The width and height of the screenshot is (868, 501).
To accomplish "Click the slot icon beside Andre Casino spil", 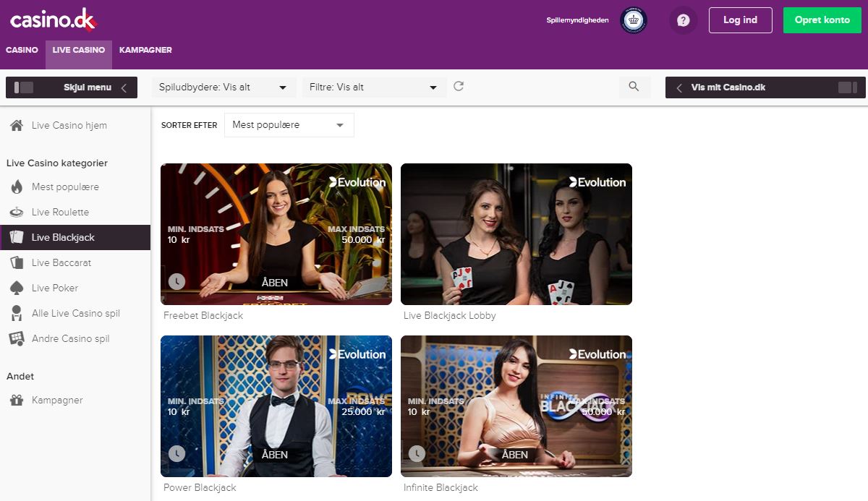I will pos(17,338).
